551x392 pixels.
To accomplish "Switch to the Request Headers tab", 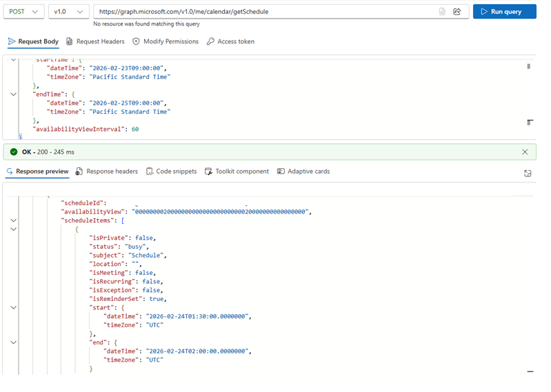I will tap(95, 41).
